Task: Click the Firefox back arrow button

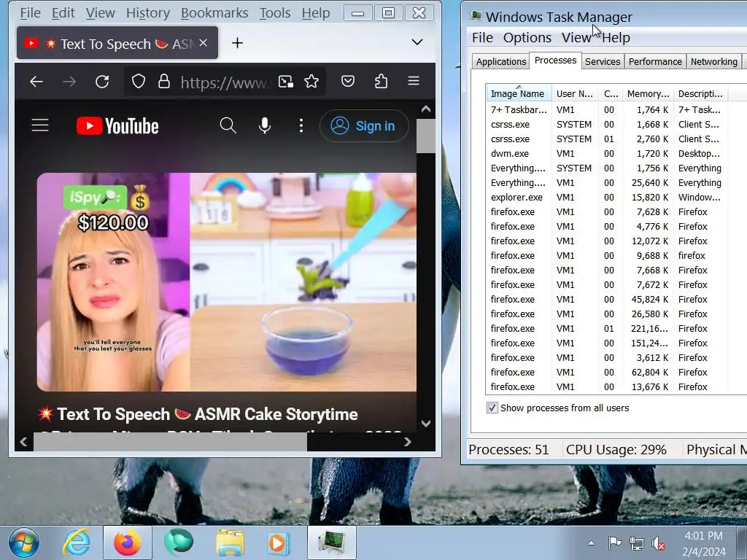Action: tap(36, 82)
